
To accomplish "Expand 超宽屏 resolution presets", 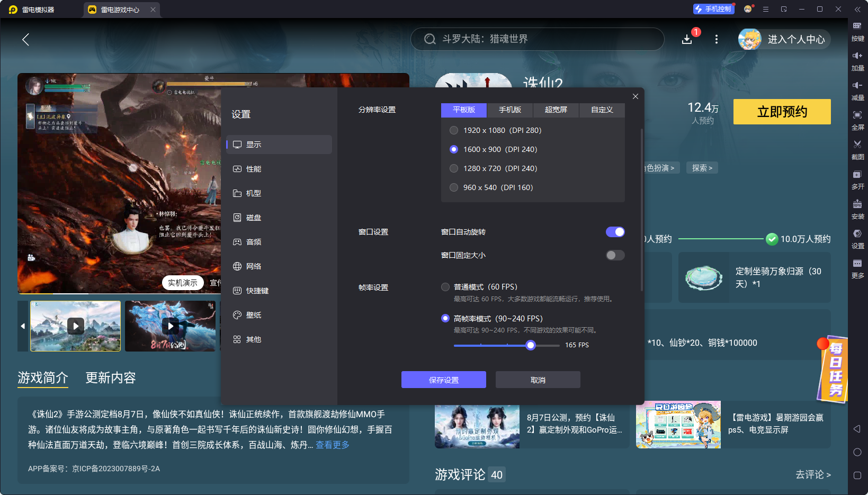I will (x=555, y=110).
